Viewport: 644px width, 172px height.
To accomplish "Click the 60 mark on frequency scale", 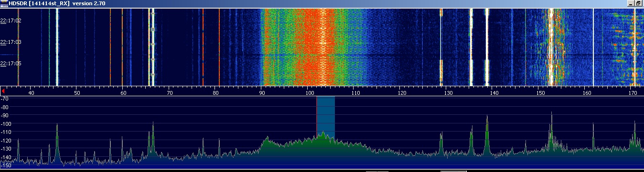I will pos(123,93).
